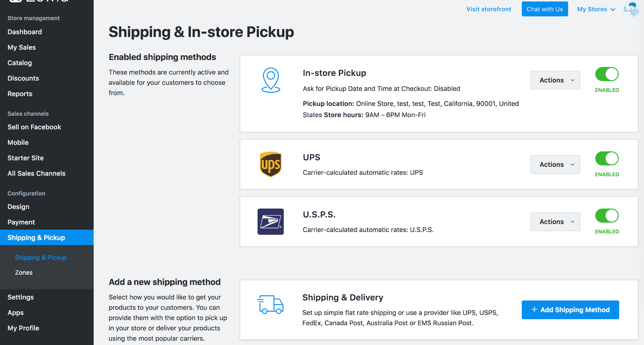The height and width of the screenshot is (345, 644).
Task: Click the In-store Pickup location pin icon
Action: click(271, 80)
